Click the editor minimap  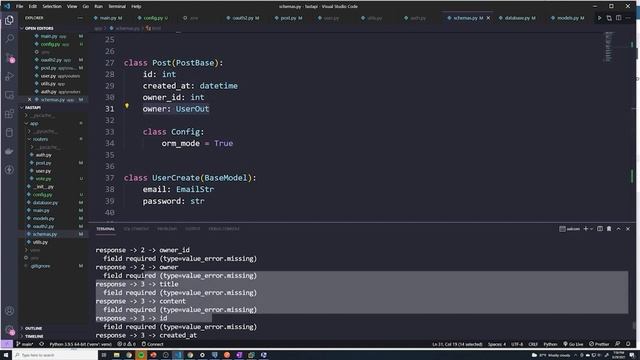click(609, 47)
